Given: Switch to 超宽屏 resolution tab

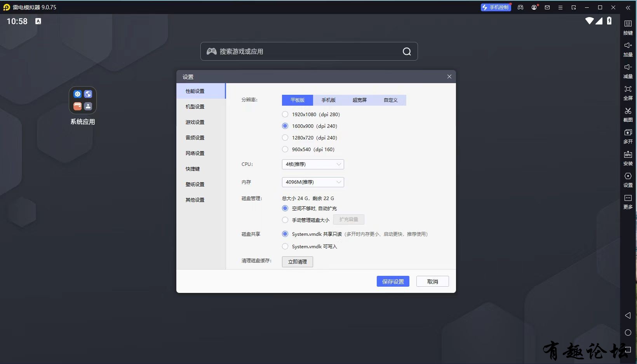Looking at the screenshot, I should (360, 100).
